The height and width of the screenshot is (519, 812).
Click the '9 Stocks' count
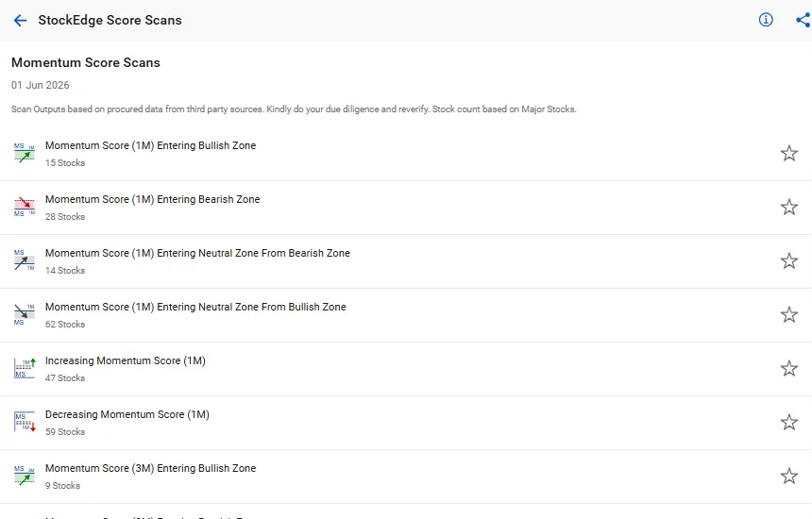click(62, 486)
